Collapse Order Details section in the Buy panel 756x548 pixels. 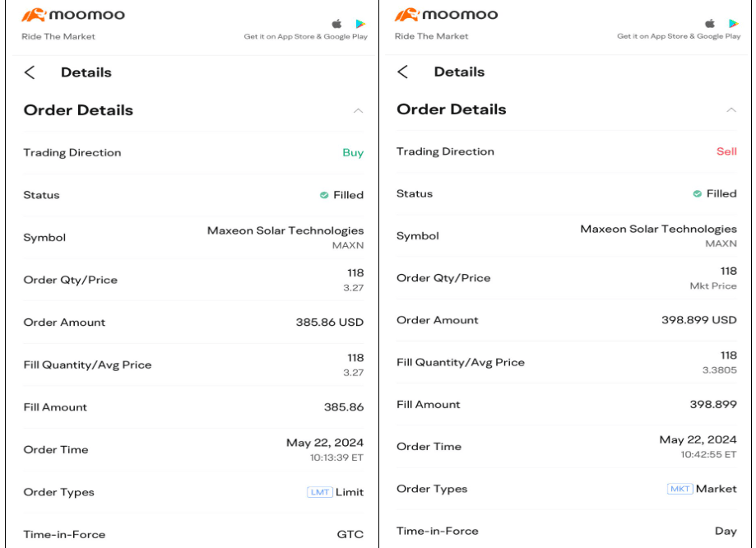coord(358,111)
